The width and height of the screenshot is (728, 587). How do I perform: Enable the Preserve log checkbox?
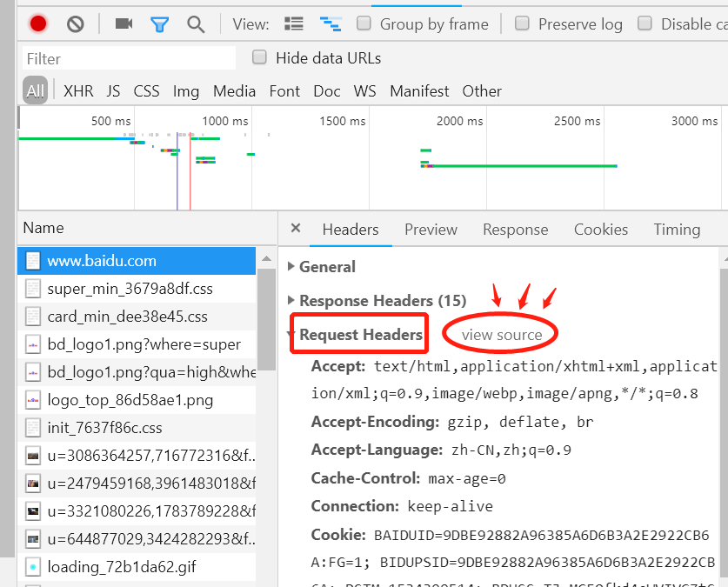pyautogui.click(x=522, y=23)
